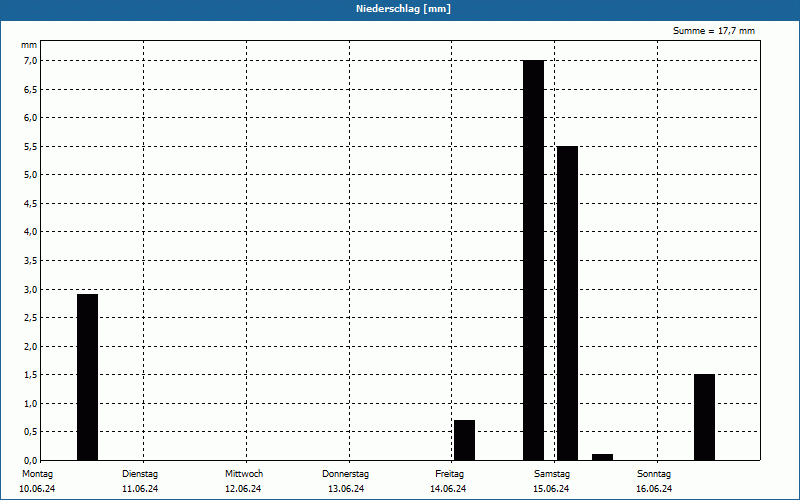The image size is (800, 500).
Task: Click the tiny 0.1 mm Samstag bar
Action: [603, 457]
